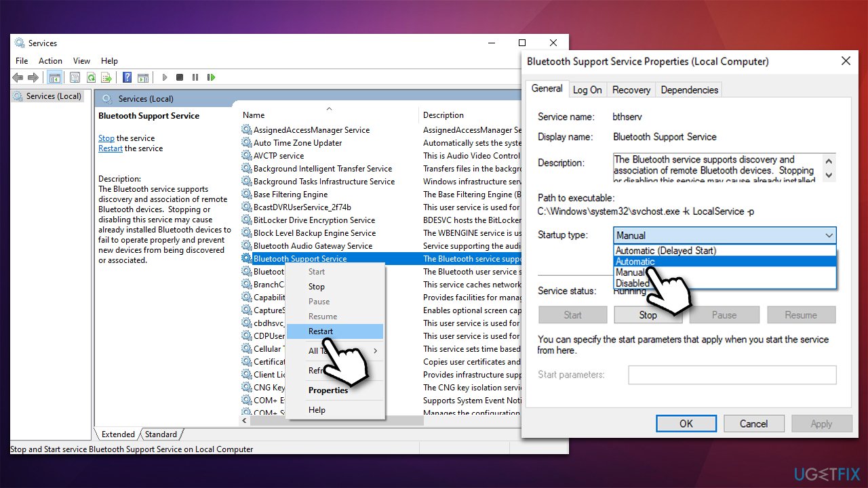Click gear icon beside AVCTP service
The image size is (868, 488).
tap(247, 155)
